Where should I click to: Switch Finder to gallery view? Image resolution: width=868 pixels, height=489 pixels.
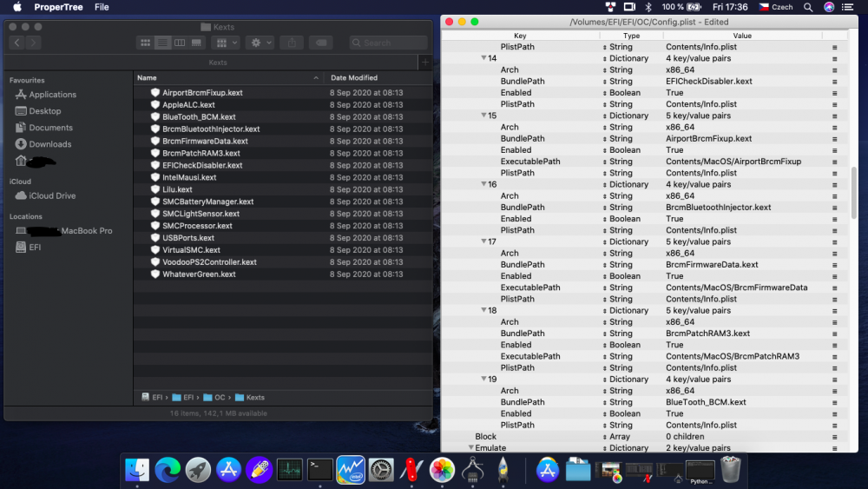pyautogui.click(x=196, y=43)
